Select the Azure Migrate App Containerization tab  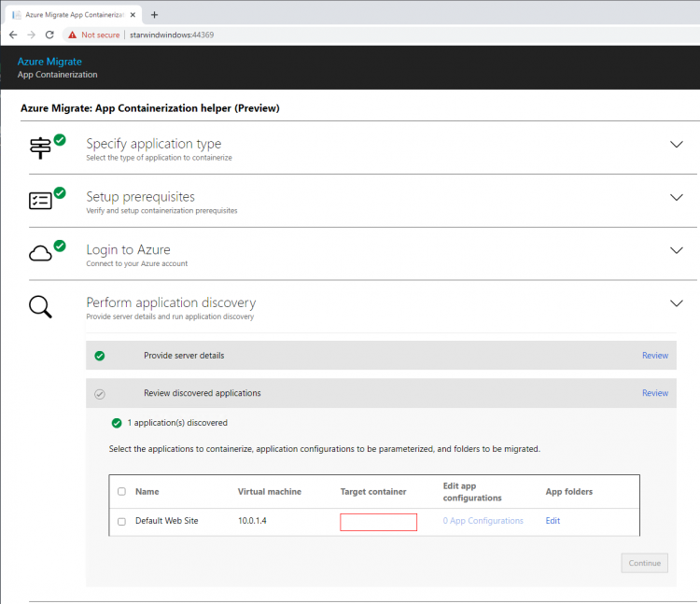pyautogui.click(x=74, y=15)
